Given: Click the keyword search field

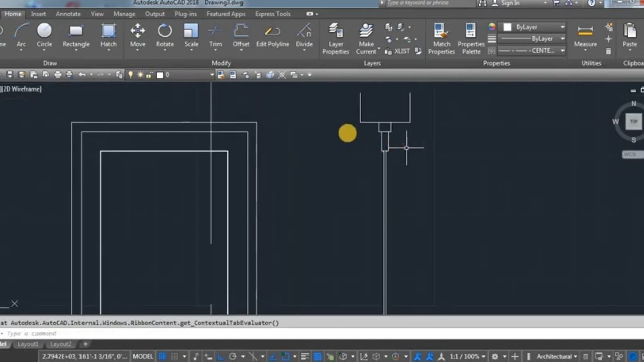Looking at the screenshot, I should coord(430,3).
